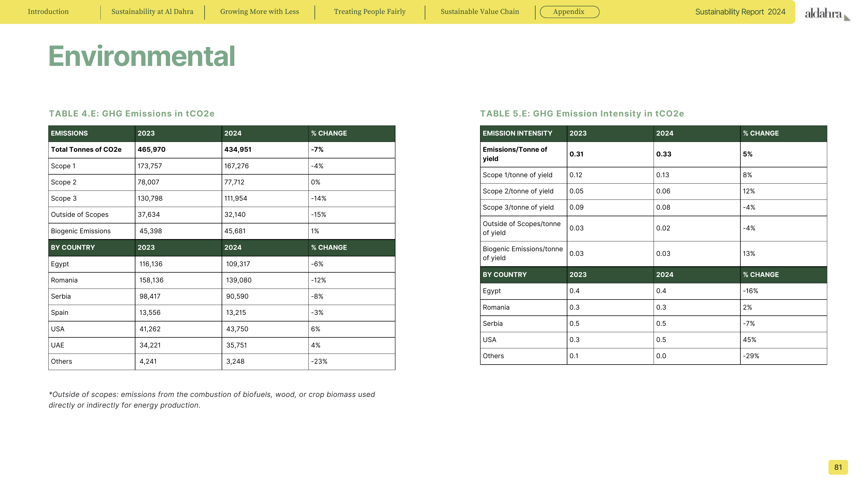Click Scope 3/tonne of yield label

coord(518,208)
